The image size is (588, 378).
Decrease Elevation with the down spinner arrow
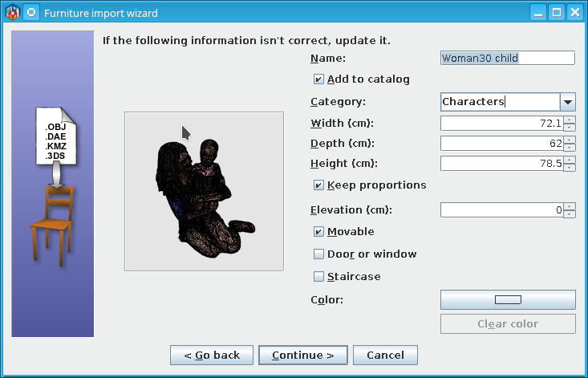point(570,213)
